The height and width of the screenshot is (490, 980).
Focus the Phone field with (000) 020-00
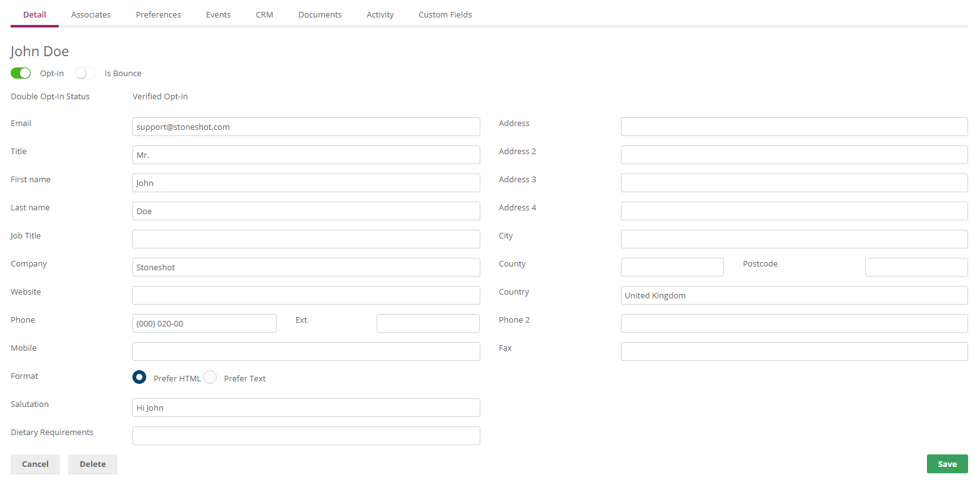pos(204,323)
